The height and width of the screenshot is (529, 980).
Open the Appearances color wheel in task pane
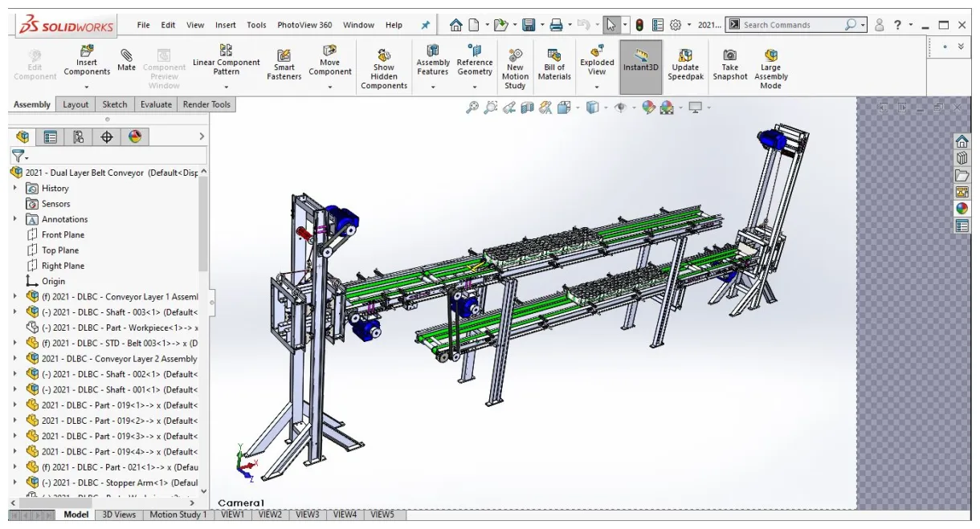(962, 208)
